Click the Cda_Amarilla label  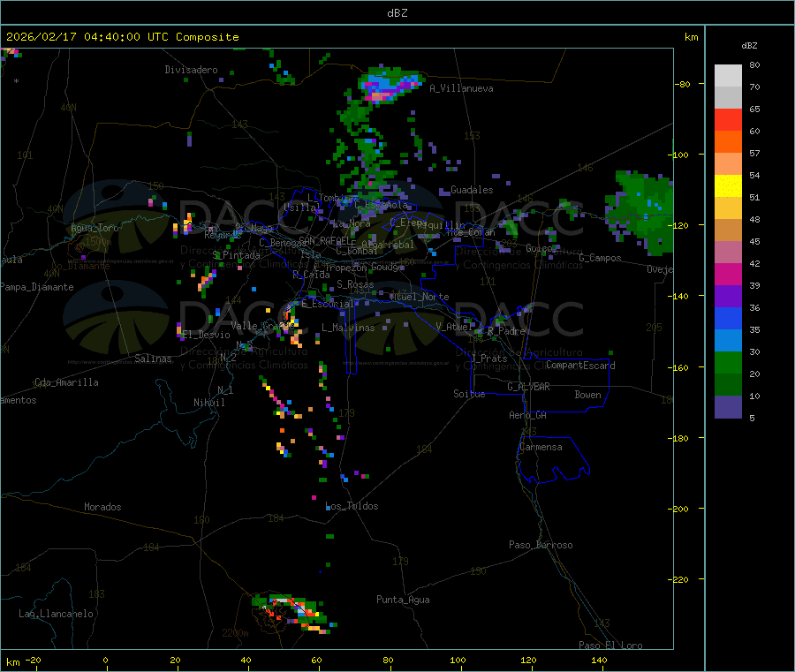point(66,382)
